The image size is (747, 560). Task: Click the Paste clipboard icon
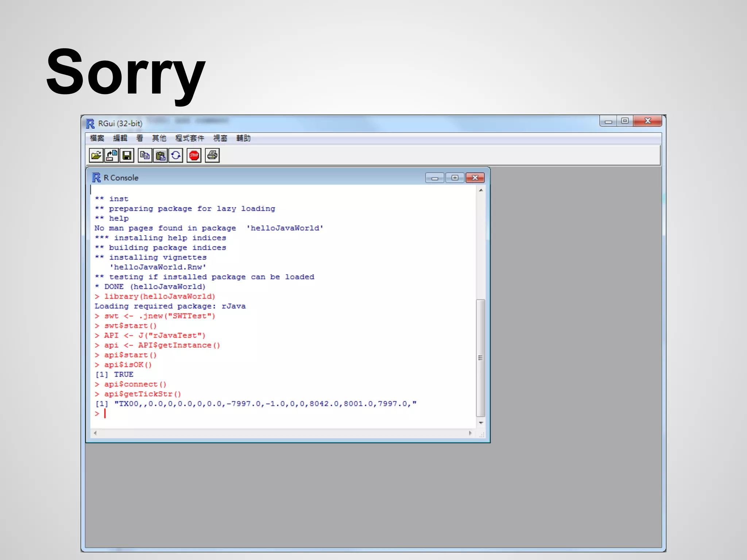pyautogui.click(x=160, y=156)
